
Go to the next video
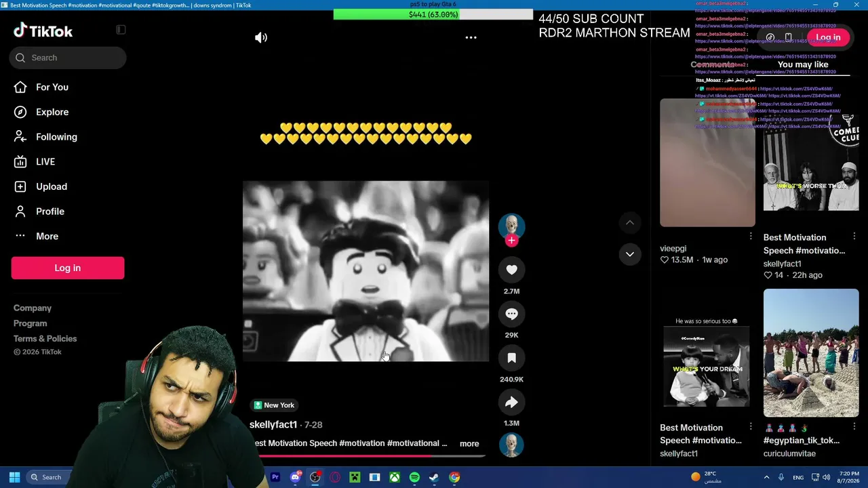pos(630,254)
